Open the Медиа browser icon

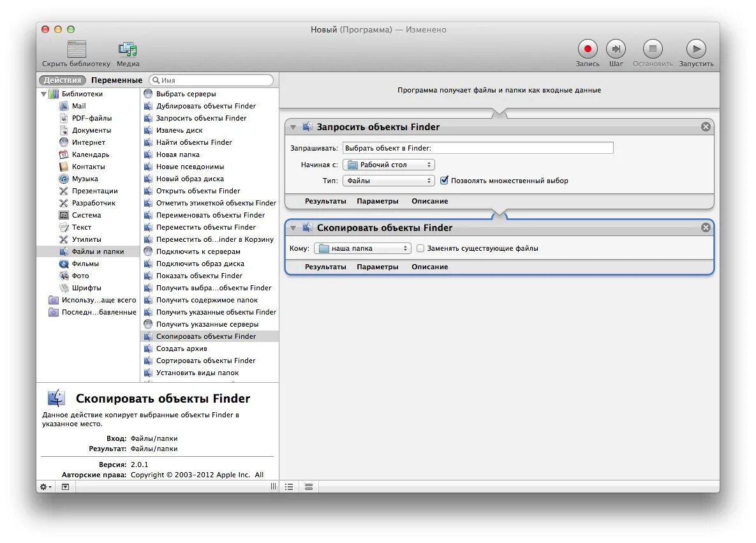tap(128, 48)
